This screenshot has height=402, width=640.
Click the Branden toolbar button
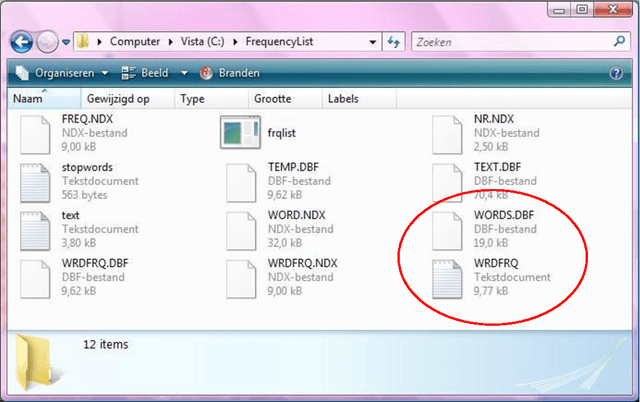point(231,73)
